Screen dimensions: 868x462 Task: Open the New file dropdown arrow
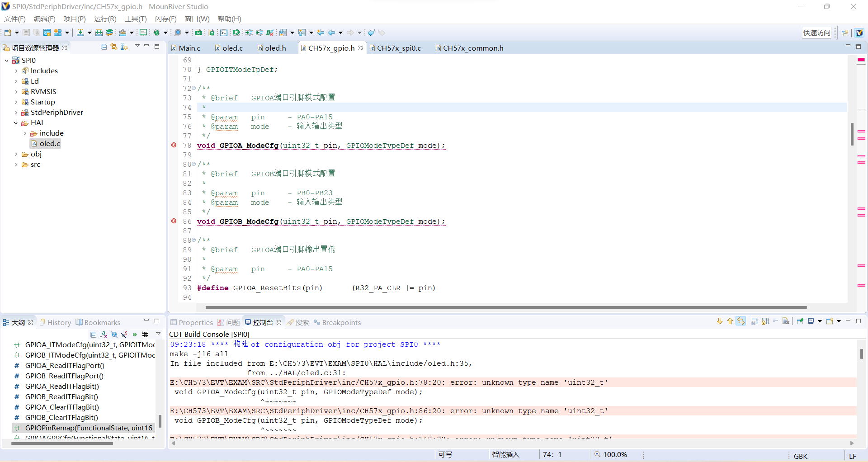coord(17,33)
